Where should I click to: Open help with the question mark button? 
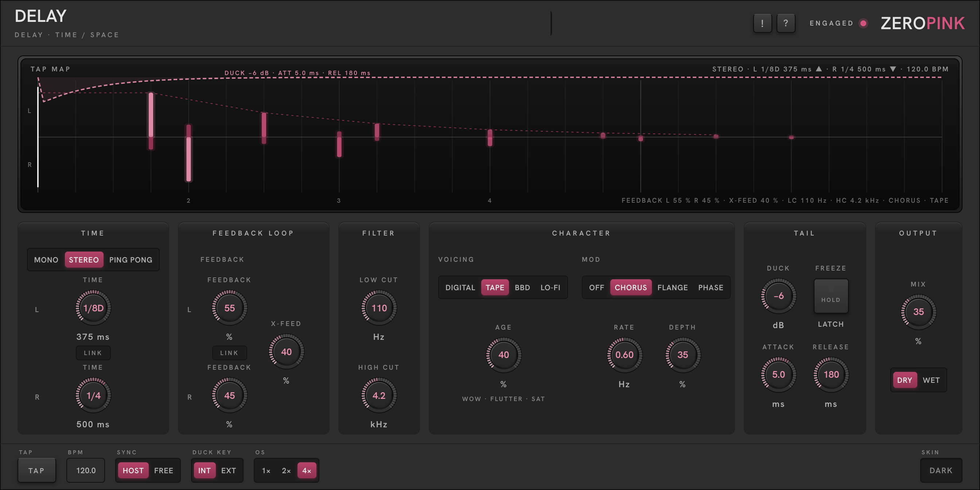(x=786, y=23)
